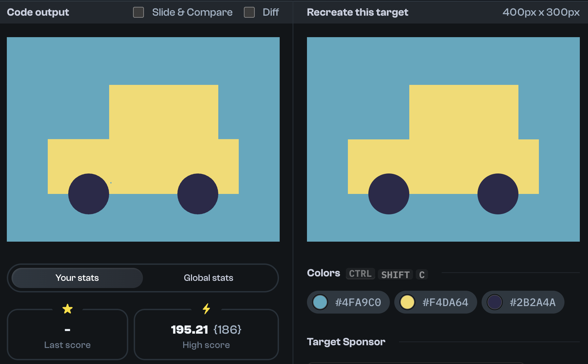This screenshot has height=364, width=588.
Task: Click the target car image preview
Action: (x=443, y=139)
